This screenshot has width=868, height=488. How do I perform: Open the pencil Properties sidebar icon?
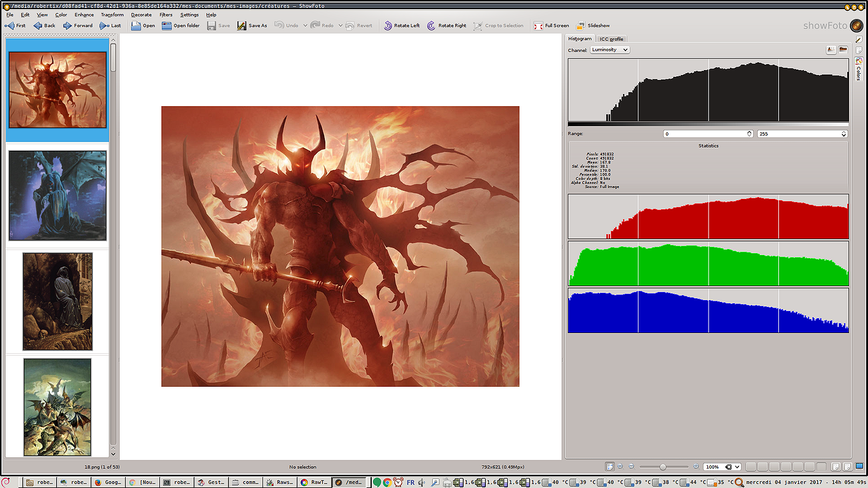pos(859,40)
